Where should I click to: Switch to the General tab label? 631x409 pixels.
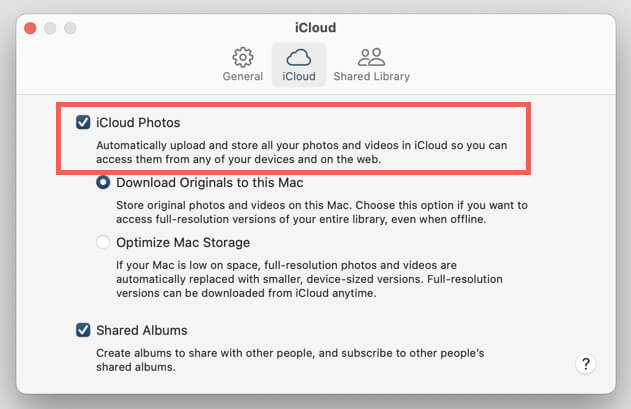coord(243,76)
